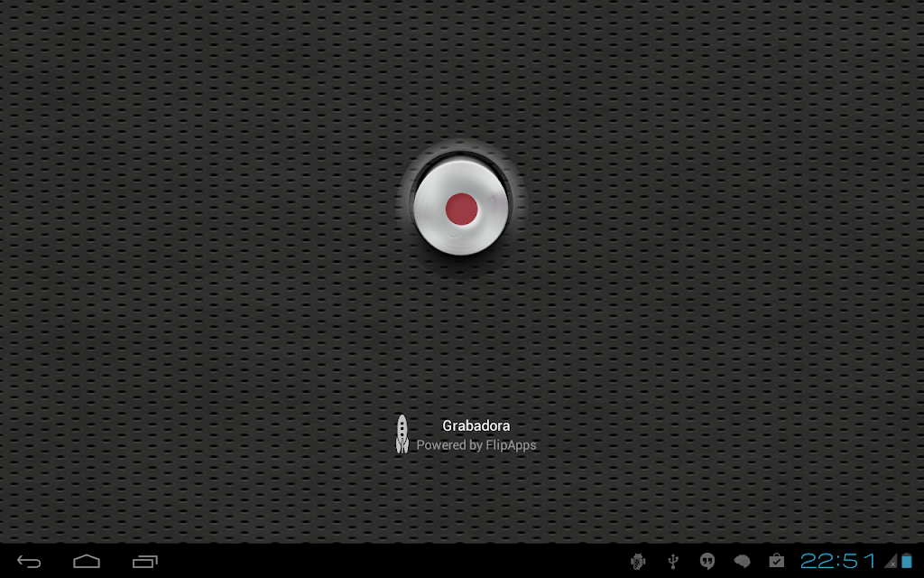Click the Grabadora app title text
Screen dimensions: 924x578
click(476, 425)
